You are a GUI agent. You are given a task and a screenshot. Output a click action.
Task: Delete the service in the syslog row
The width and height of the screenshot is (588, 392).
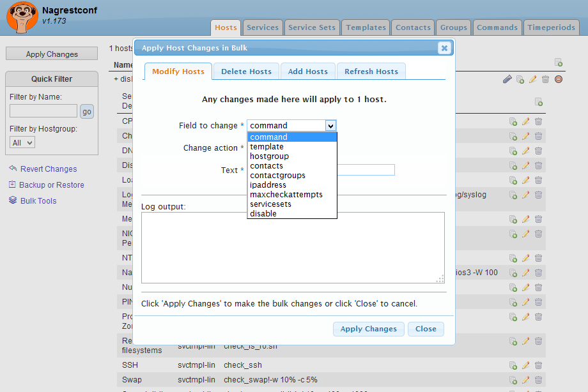click(539, 195)
